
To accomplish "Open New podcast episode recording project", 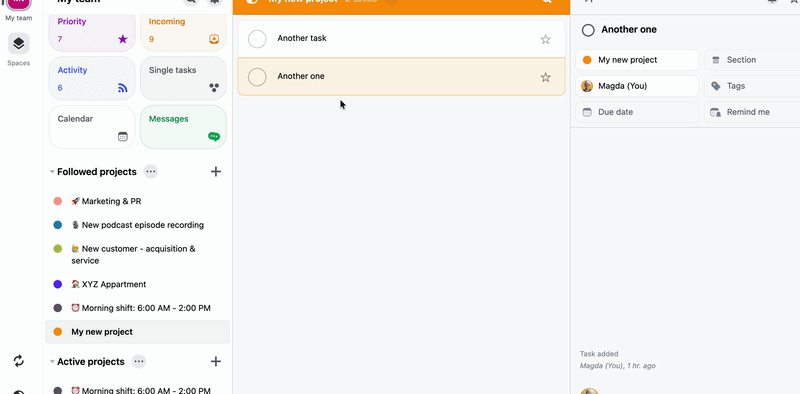I will [x=138, y=225].
